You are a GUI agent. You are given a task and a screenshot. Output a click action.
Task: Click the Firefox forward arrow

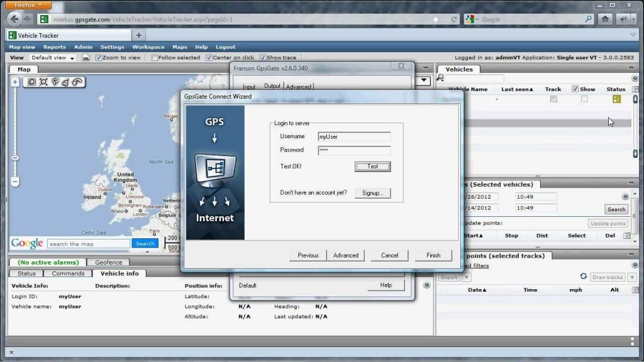coord(28,19)
